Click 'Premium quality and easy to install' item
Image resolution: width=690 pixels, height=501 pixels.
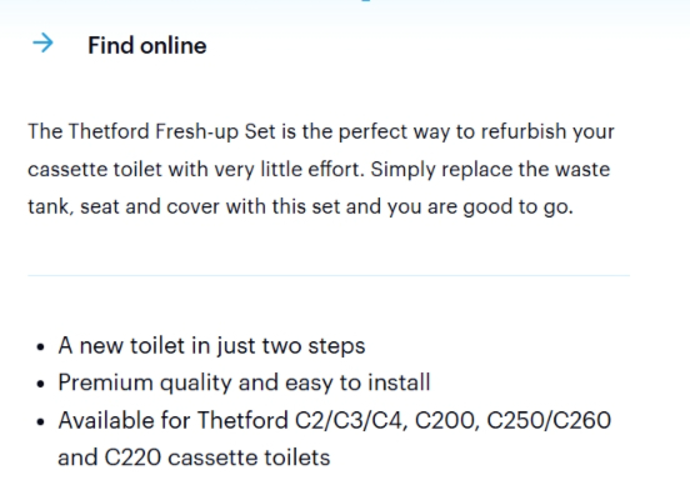point(244,383)
